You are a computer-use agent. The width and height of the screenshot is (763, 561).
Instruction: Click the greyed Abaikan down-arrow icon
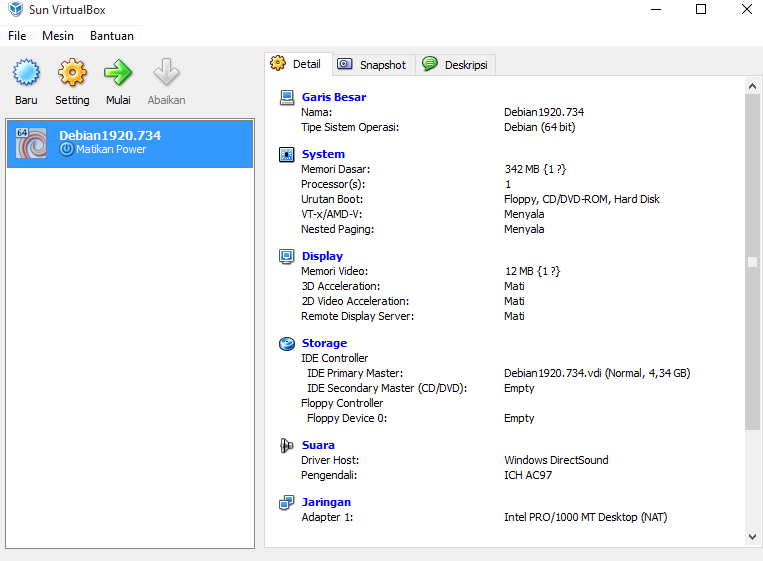point(166,72)
